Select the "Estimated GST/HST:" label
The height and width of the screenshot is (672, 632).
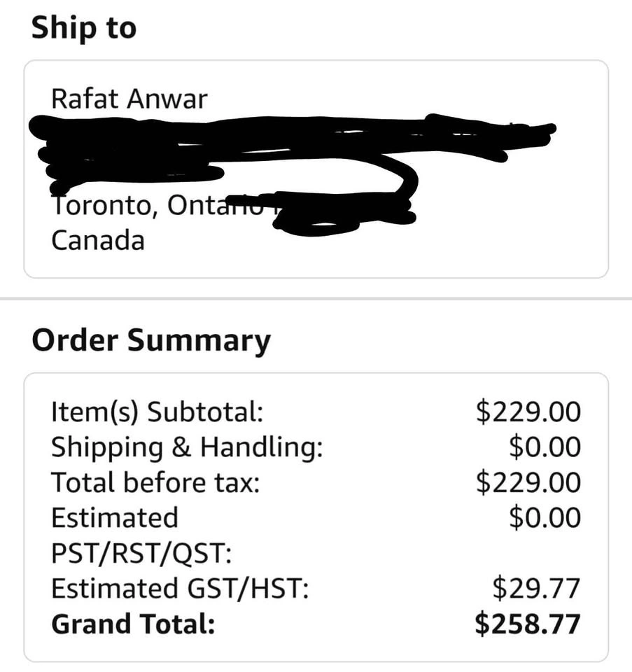[180, 589]
